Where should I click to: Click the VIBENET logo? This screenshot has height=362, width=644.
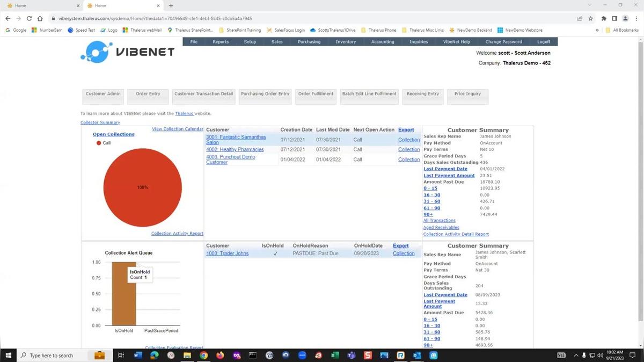tap(127, 52)
